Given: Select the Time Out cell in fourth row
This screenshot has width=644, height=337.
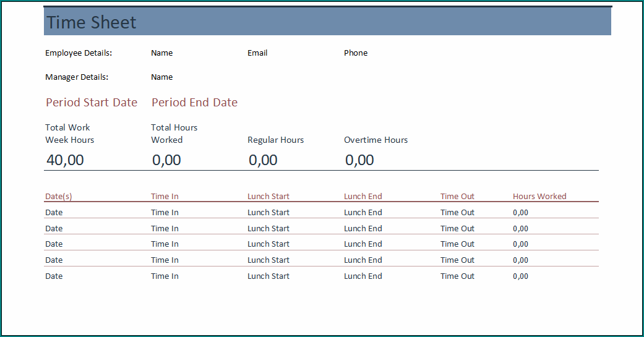Looking at the screenshot, I should 458,260.
